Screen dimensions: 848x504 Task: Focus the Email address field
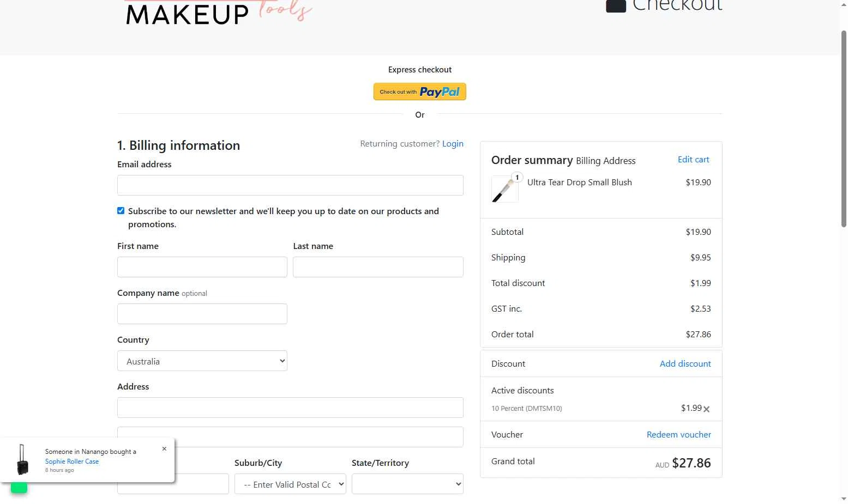[x=290, y=185]
